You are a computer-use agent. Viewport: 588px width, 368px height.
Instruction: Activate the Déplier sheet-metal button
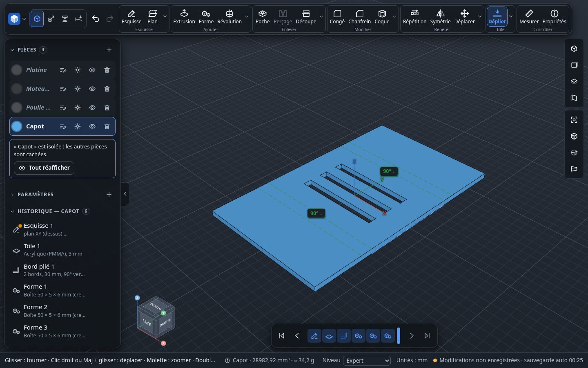[x=497, y=17]
